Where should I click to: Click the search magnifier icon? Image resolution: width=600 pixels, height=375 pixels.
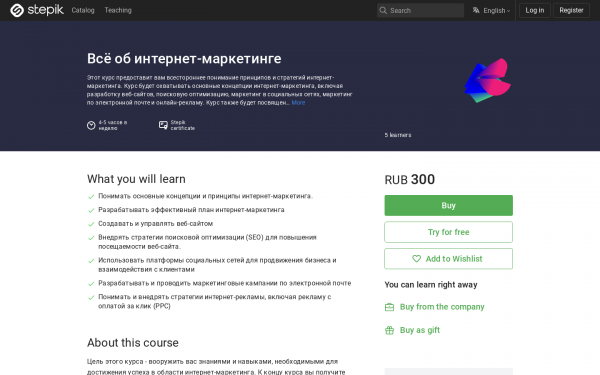383,11
